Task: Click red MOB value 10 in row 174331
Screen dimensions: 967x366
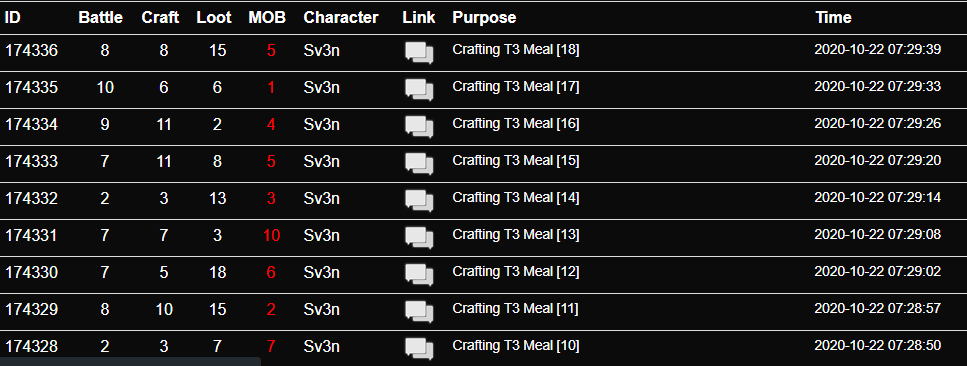Action: [x=271, y=235]
